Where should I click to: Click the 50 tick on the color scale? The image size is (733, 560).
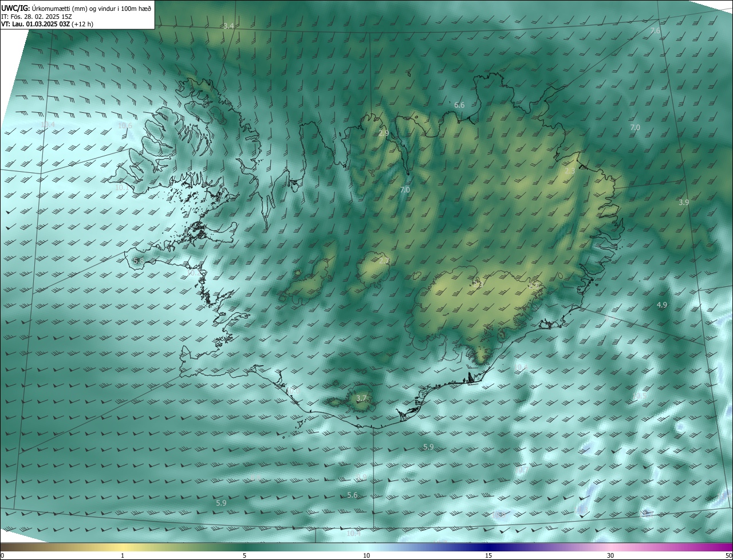[x=728, y=556]
